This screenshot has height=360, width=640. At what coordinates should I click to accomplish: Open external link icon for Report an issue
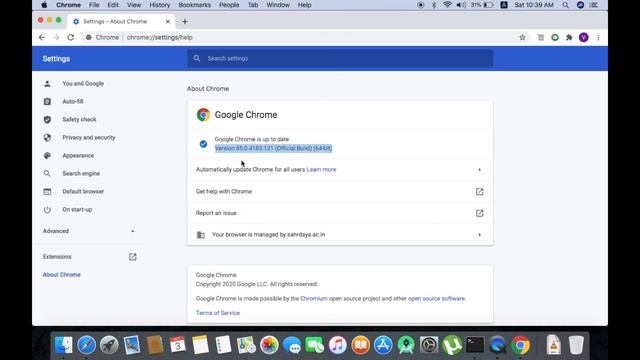pos(480,213)
